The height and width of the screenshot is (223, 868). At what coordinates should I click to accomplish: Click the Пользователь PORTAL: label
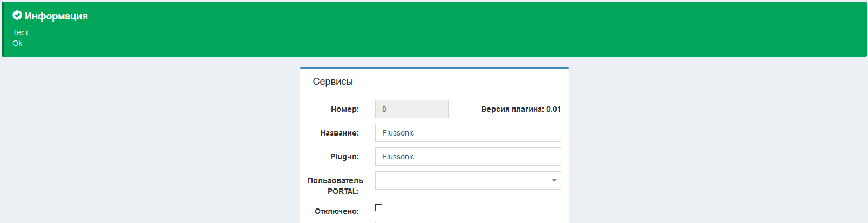pyautogui.click(x=335, y=186)
